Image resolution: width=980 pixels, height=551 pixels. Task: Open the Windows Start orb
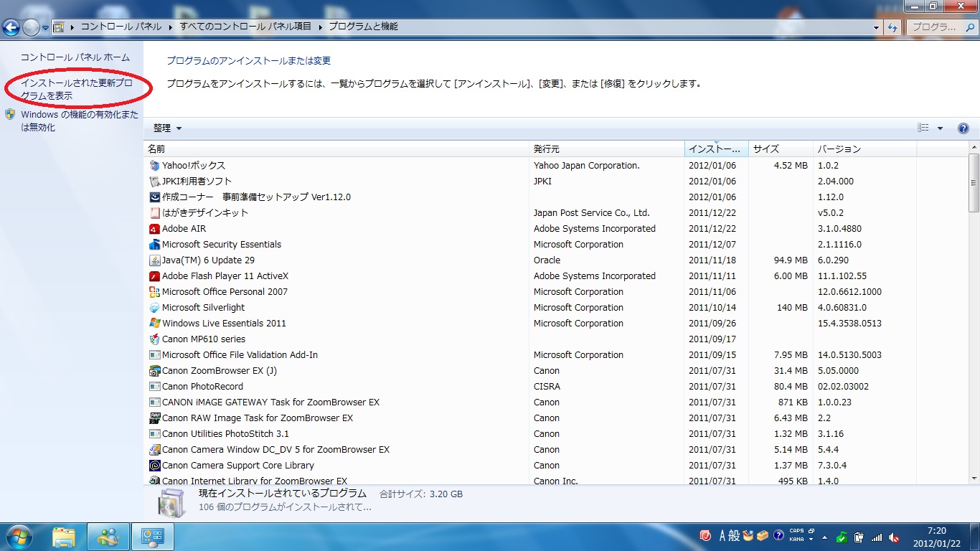19,537
